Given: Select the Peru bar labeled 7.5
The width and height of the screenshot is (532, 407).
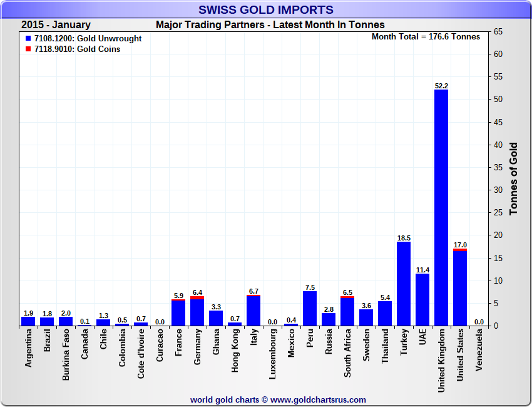Looking at the screenshot, I should click(x=310, y=308).
